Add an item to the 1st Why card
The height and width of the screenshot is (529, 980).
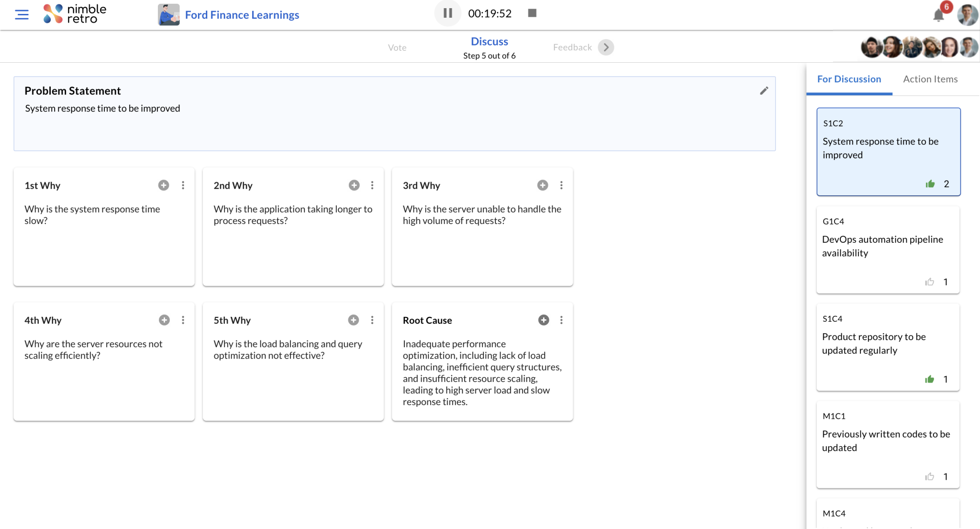(164, 185)
